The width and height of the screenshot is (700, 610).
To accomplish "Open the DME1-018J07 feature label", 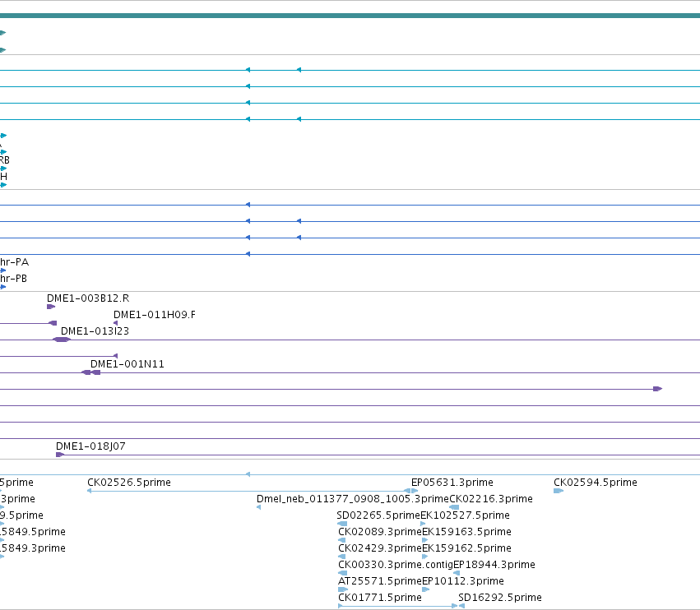I will (90, 446).
